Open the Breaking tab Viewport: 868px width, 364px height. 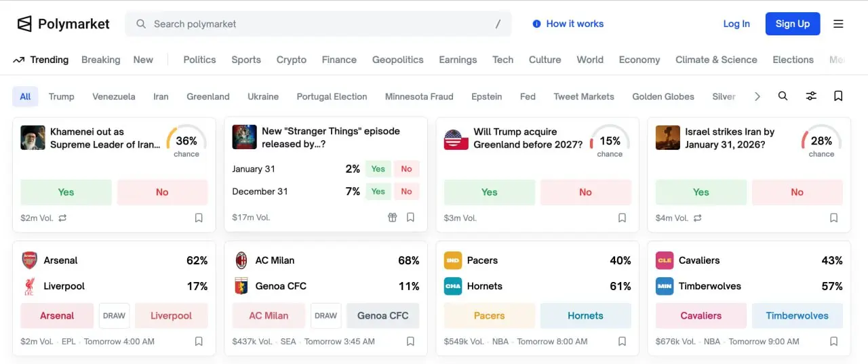(x=100, y=60)
